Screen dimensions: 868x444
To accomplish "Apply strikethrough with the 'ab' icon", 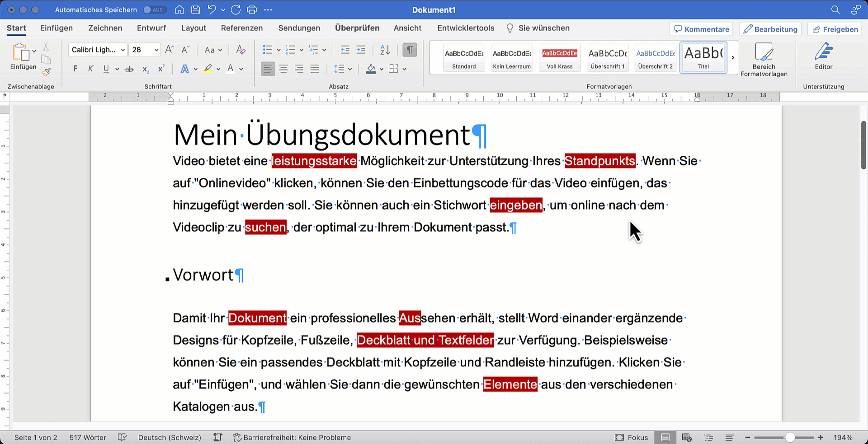I will pos(129,69).
